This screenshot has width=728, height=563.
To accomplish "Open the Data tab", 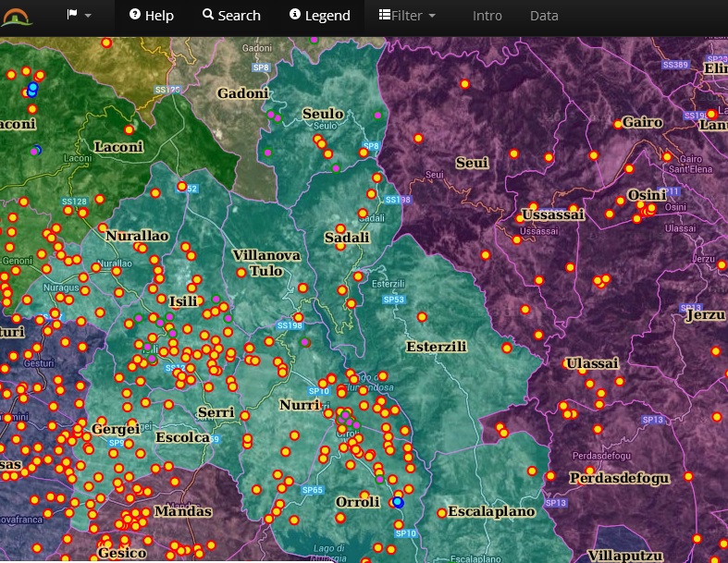I will point(544,16).
